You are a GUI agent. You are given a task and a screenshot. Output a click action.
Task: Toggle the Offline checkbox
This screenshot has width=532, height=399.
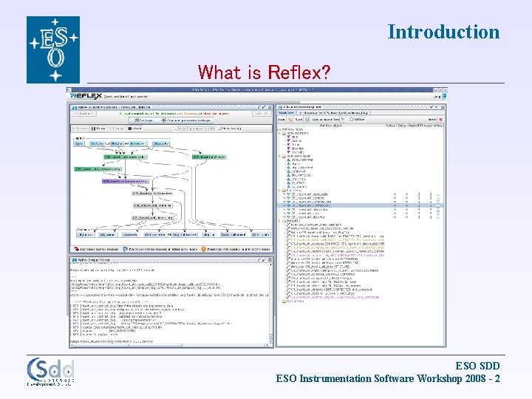[352, 120]
